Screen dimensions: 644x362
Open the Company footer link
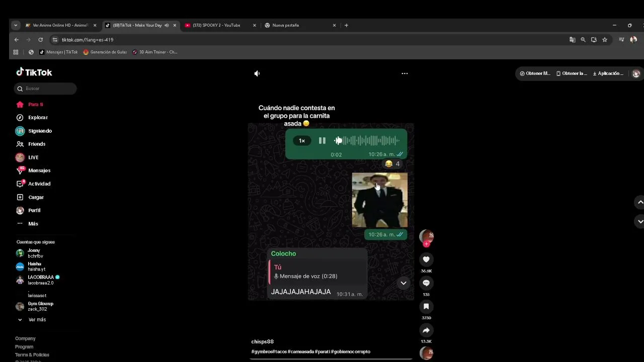pyautogui.click(x=25, y=338)
